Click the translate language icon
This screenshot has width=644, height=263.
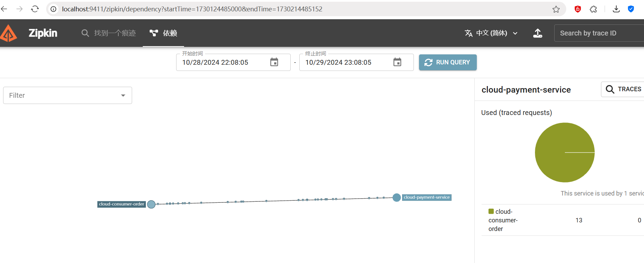[x=469, y=33]
